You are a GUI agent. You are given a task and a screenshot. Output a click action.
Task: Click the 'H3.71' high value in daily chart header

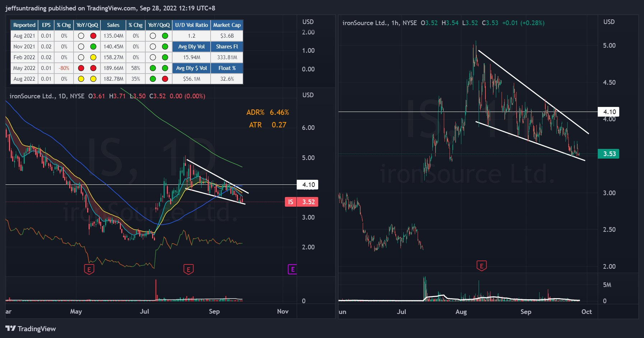point(117,96)
